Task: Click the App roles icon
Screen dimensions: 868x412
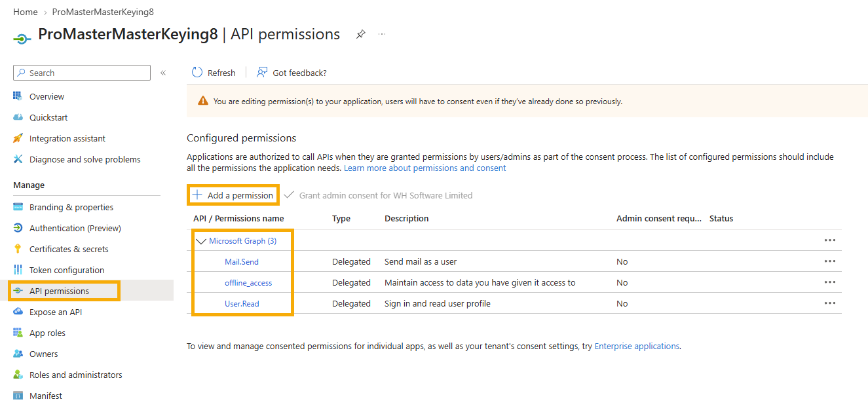Action: pos(18,333)
